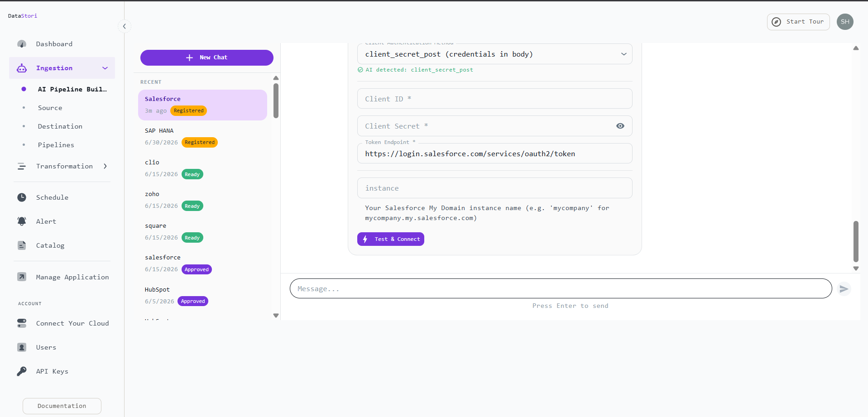Click the Test & Connect button
The width and height of the screenshot is (868, 417).
391,239
